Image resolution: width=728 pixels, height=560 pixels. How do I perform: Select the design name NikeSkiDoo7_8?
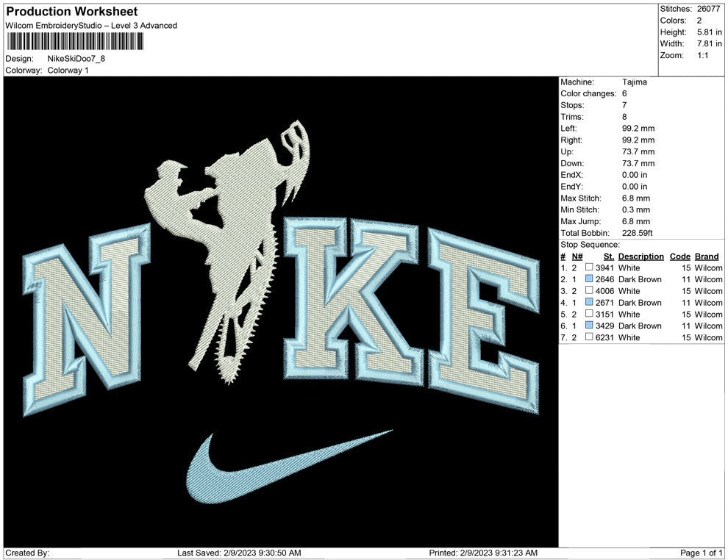point(76,59)
